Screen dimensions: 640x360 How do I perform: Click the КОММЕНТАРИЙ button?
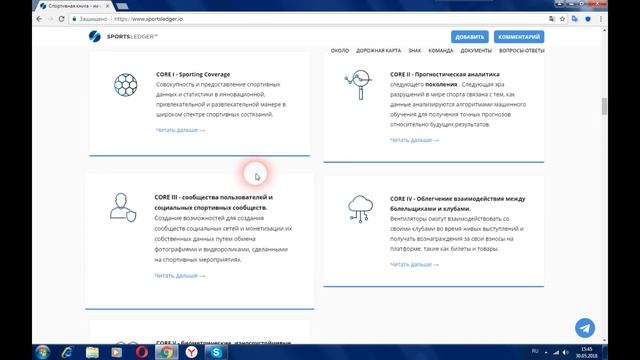pos(519,37)
